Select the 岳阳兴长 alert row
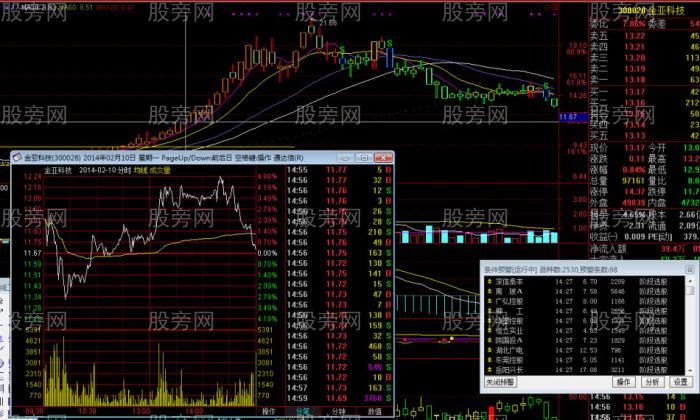Screen dimensions: 700x420 [x=585, y=370]
